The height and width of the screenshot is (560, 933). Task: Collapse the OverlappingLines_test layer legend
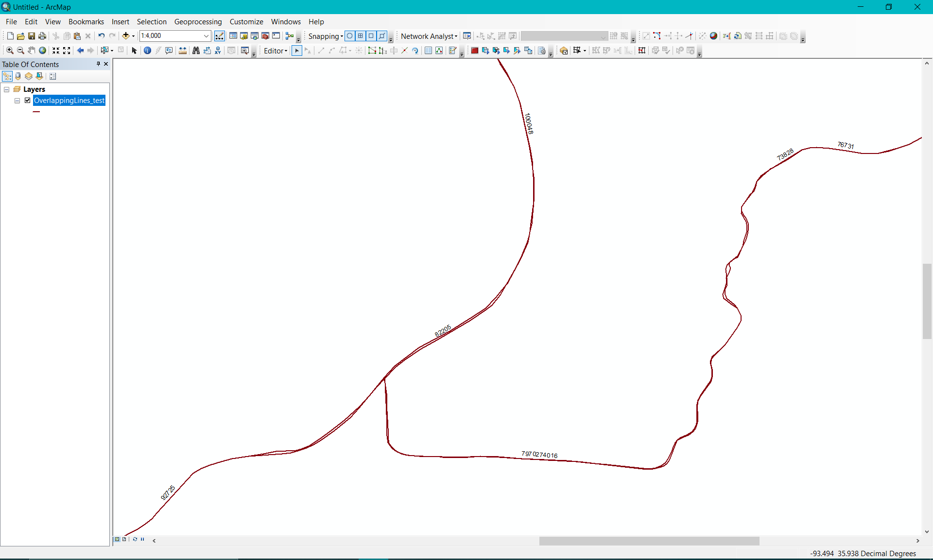click(17, 101)
